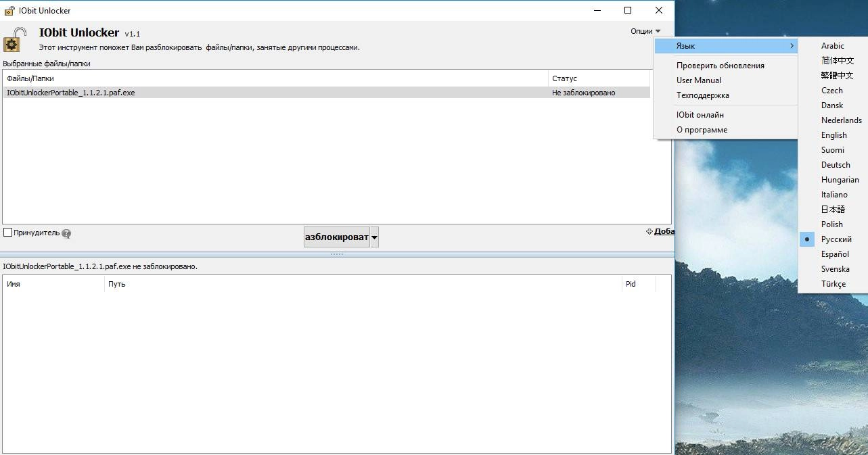Viewport: 868px width, 455px height.
Task: Click the title bar IObit Unlocker icon
Action: (x=9, y=11)
